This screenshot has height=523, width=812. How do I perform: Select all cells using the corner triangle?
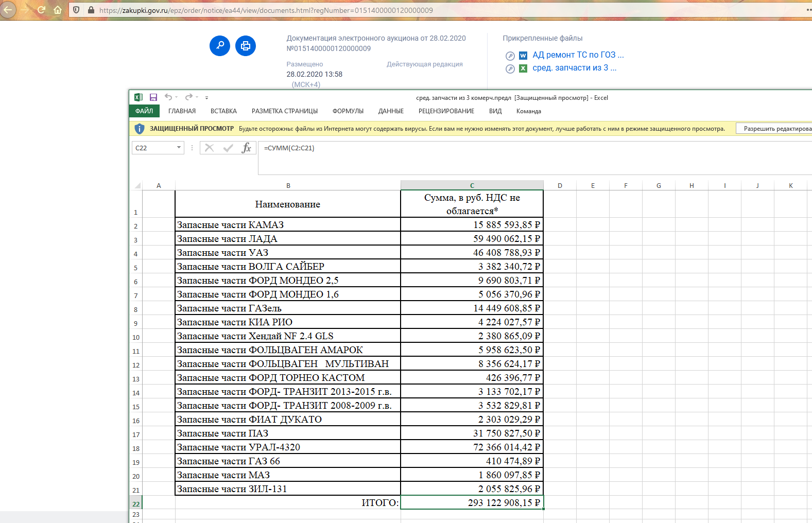137,185
